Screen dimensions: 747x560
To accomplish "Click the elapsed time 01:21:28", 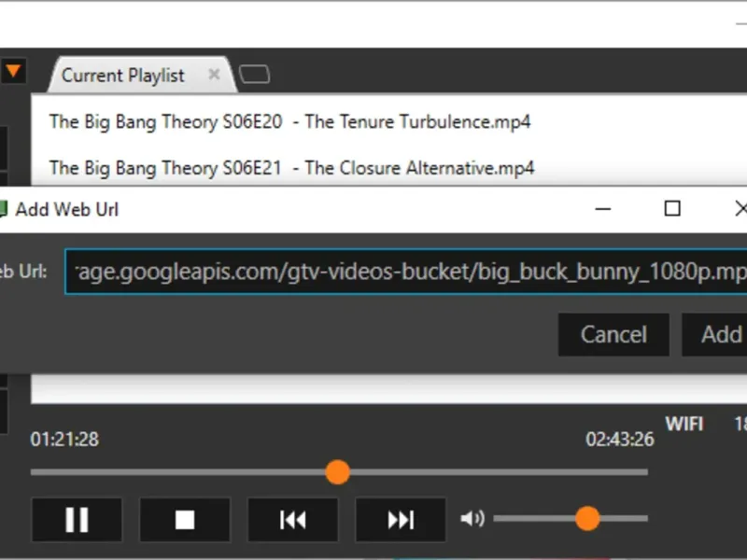I will pyautogui.click(x=64, y=439).
